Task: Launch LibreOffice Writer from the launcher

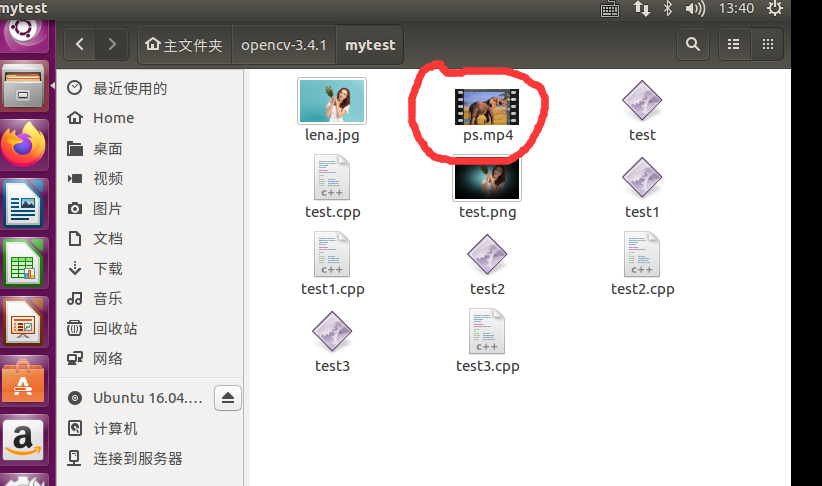Action: click(x=24, y=204)
